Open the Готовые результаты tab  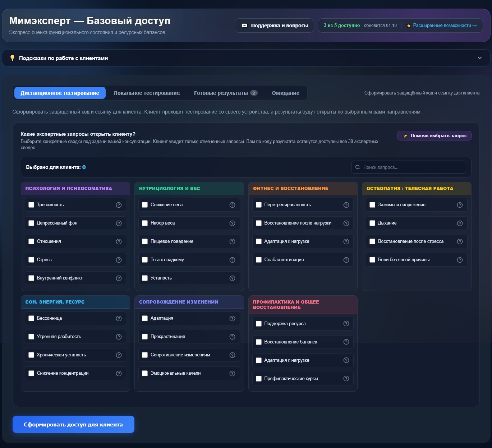[x=226, y=93]
